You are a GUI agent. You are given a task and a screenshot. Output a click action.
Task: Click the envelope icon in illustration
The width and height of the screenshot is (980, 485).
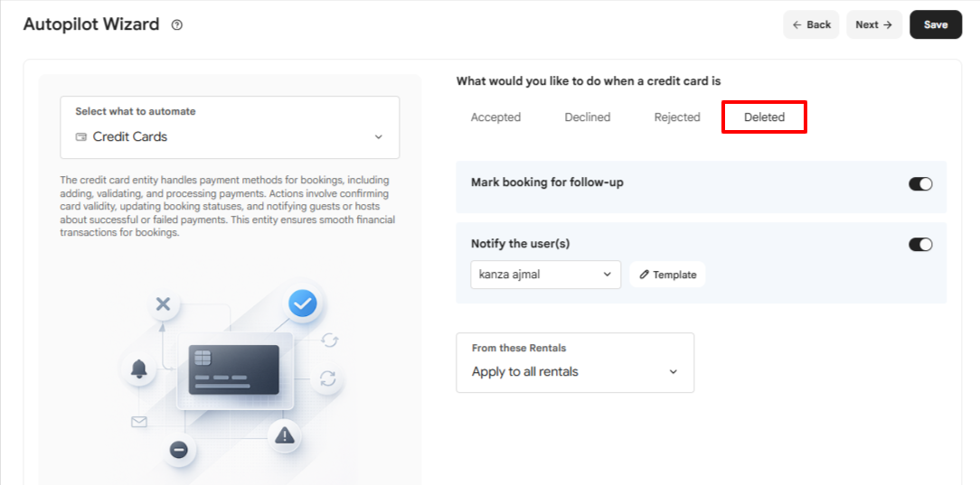coord(138,423)
